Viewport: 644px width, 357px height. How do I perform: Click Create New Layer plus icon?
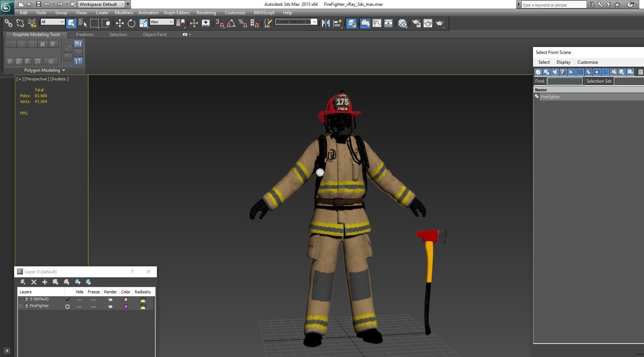45,282
